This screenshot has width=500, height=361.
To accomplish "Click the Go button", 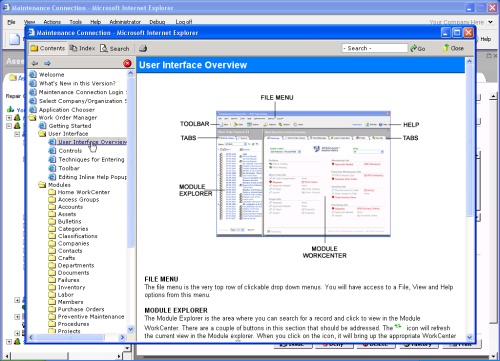I will (418, 49).
